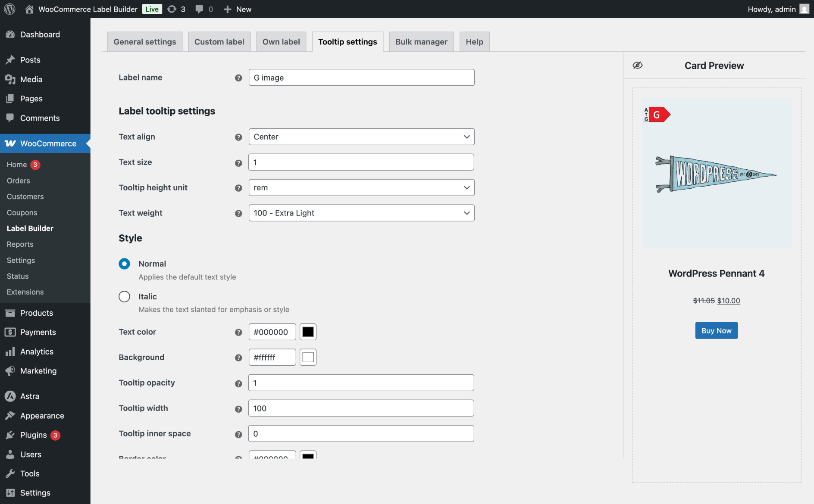Open the comments bubble icon in the admin bar

coord(199,9)
